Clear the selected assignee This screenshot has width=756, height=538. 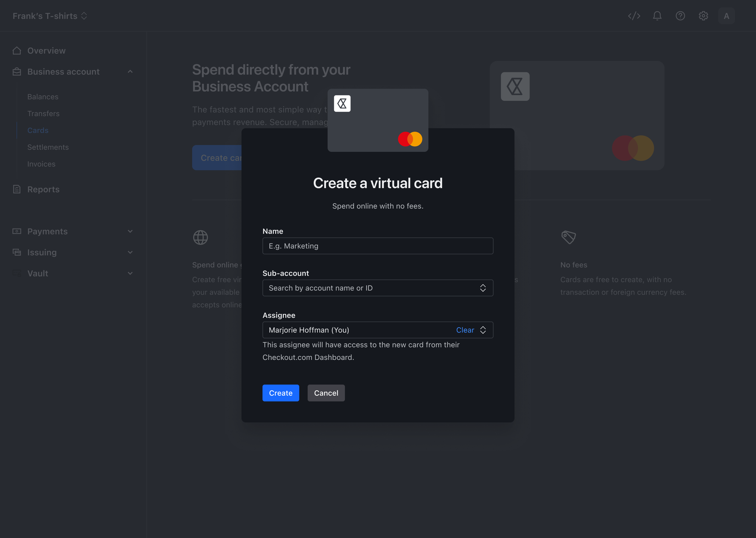click(465, 330)
